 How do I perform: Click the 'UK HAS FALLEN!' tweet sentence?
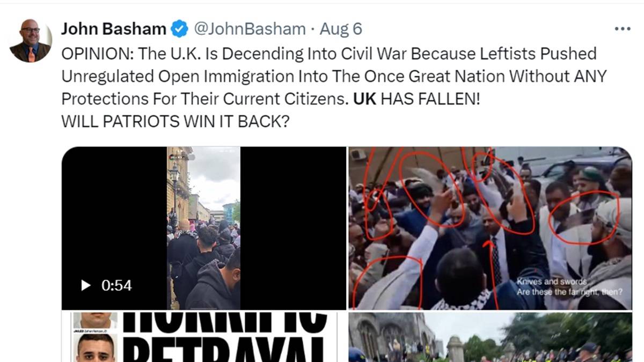(x=416, y=99)
